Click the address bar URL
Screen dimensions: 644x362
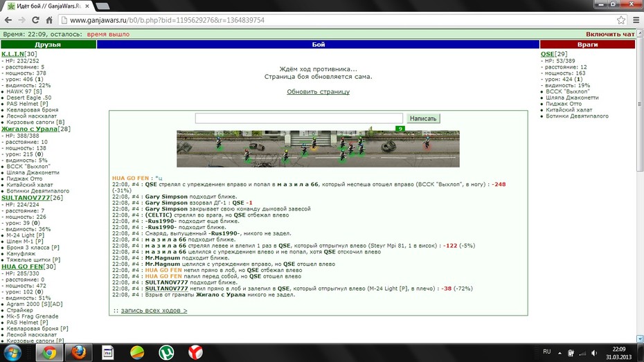167,20
